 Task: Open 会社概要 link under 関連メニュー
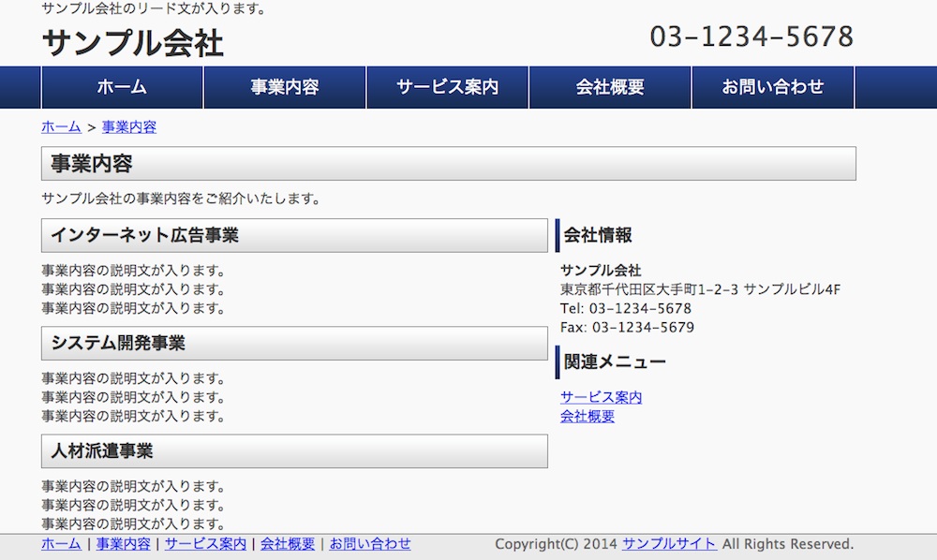click(x=587, y=416)
